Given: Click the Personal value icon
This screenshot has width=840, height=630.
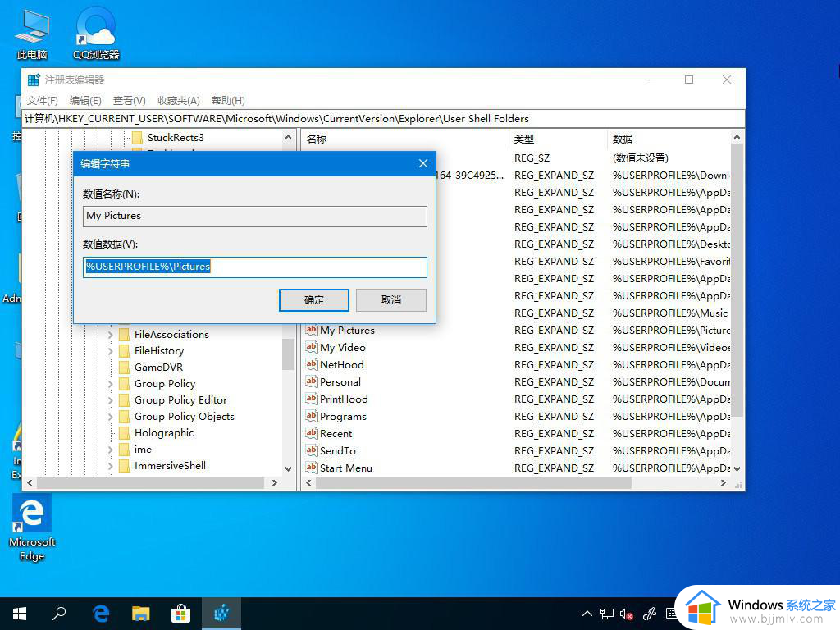Looking at the screenshot, I should pyautogui.click(x=311, y=381).
